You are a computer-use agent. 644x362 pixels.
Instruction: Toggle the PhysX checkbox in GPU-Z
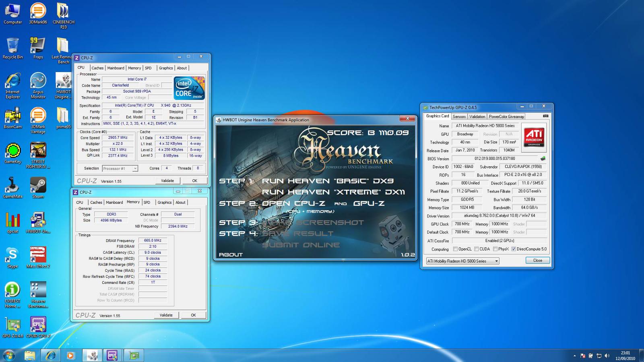point(495,249)
